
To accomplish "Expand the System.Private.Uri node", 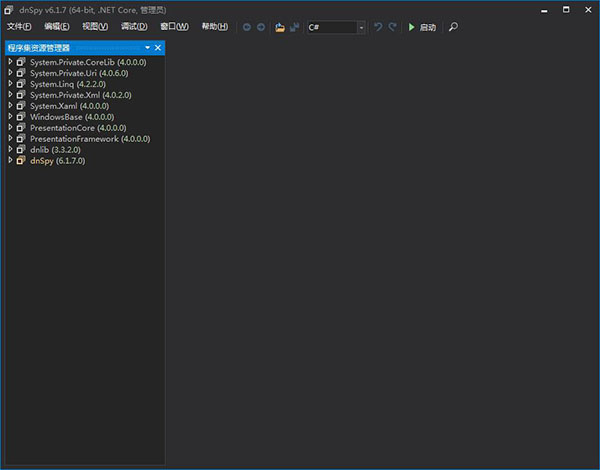I will [x=10, y=72].
